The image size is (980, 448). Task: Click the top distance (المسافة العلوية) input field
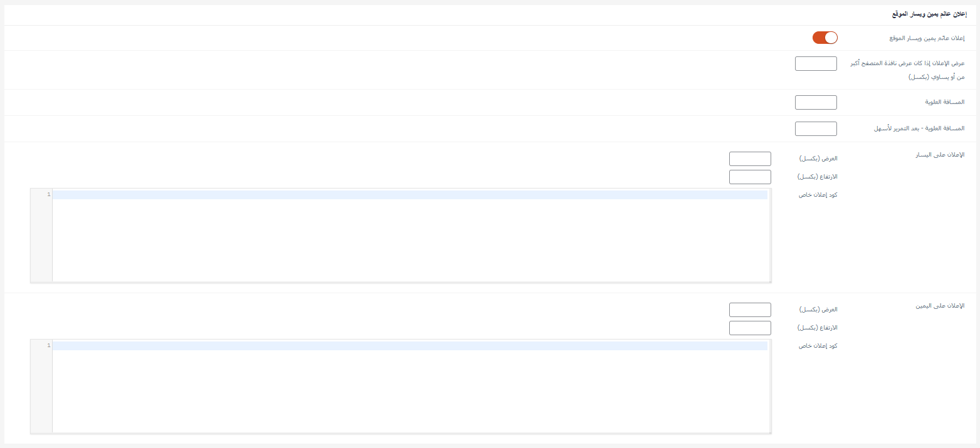[816, 102]
